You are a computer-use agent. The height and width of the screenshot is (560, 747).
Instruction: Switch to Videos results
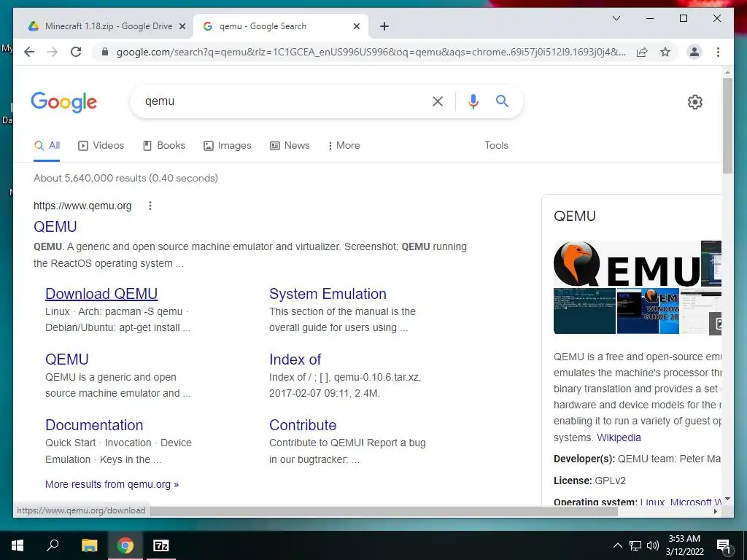click(101, 146)
